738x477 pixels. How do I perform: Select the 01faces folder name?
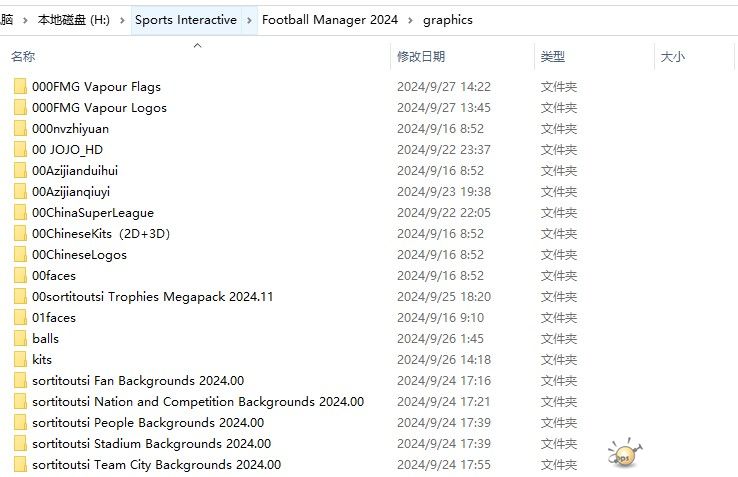(x=54, y=318)
